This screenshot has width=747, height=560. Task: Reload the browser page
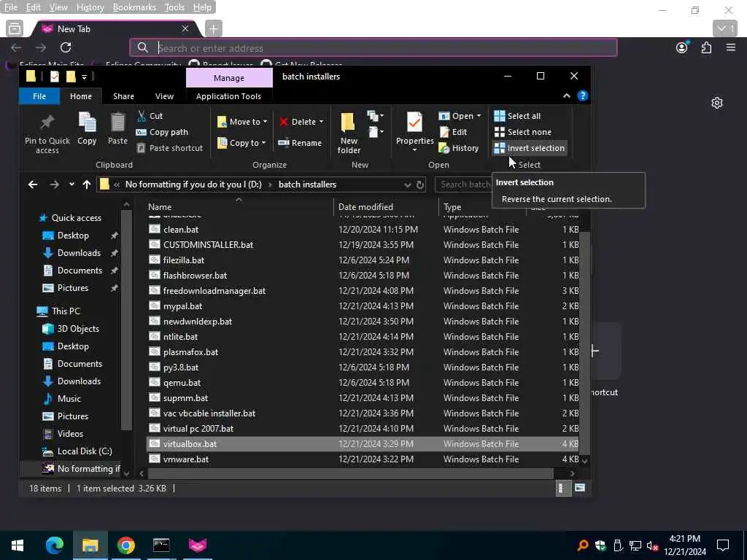point(66,47)
